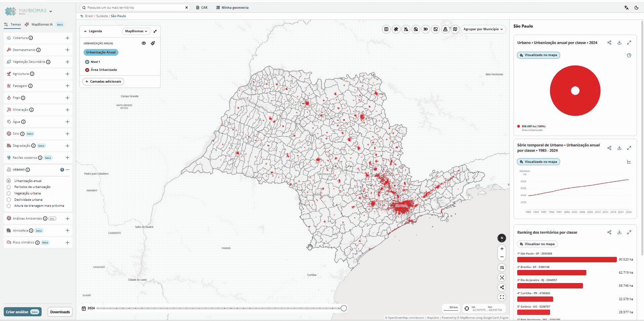This screenshot has width=644, height=321.
Task: Zoom in on the map
Action: point(502,249)
